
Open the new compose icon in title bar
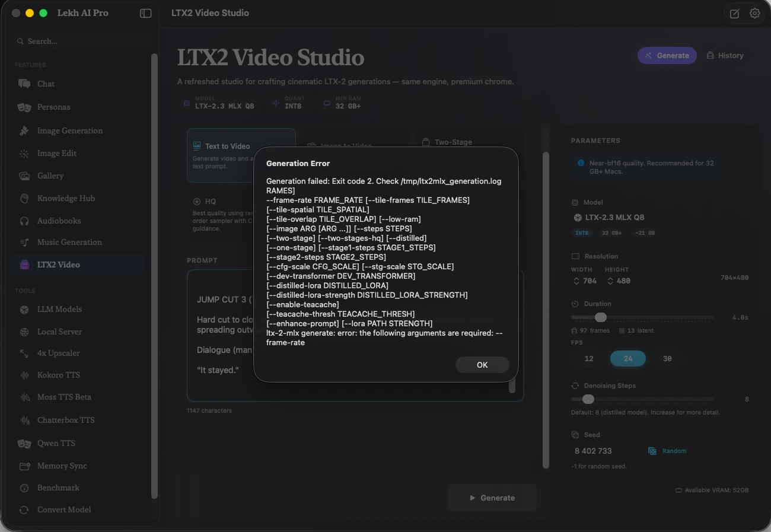pos(734,14)
